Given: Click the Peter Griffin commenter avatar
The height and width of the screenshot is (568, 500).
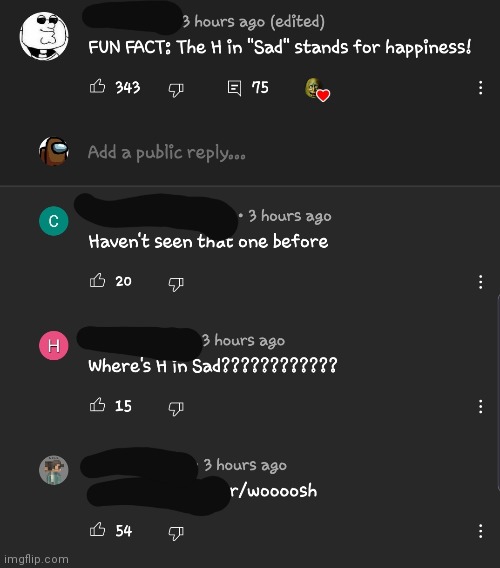Looking at the screenshot, I should (x=44, y=36).
